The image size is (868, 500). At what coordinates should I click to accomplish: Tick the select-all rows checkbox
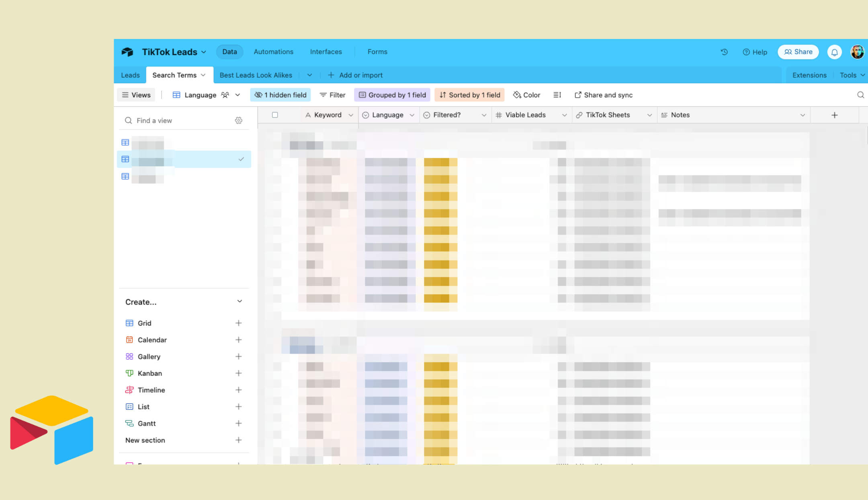[275, 115]
